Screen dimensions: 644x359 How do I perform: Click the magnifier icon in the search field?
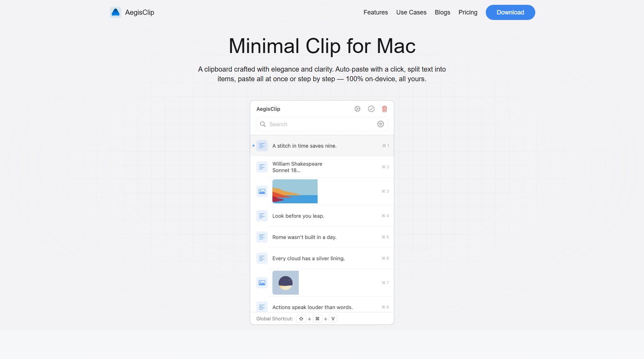pos(263,124)
